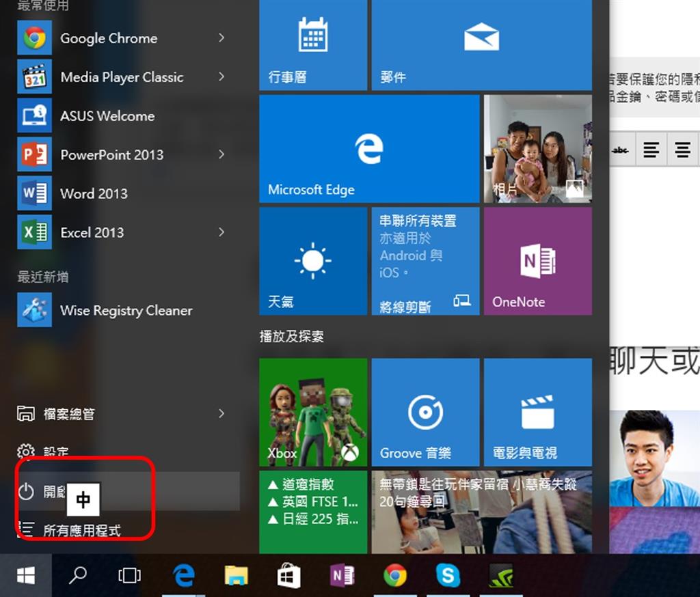
Task: Expand Google Chrome jump list arrow
Action: point(221,38)
